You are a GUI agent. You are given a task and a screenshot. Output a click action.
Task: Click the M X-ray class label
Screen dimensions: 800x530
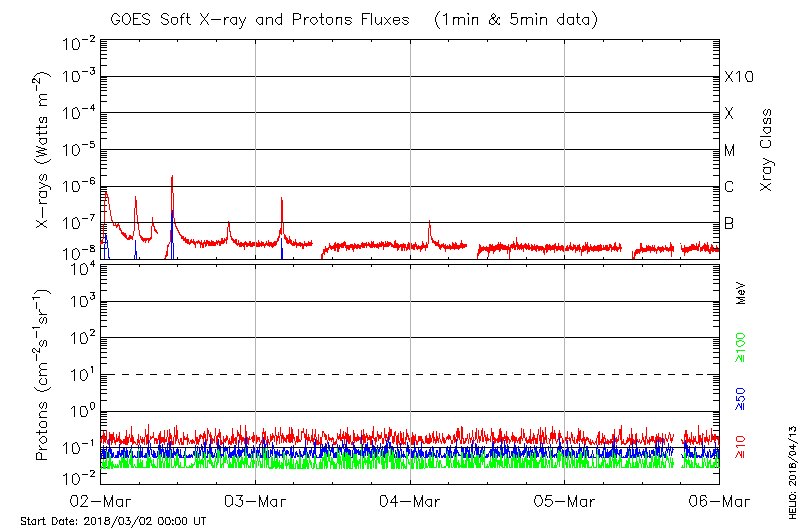click(730, 151)
